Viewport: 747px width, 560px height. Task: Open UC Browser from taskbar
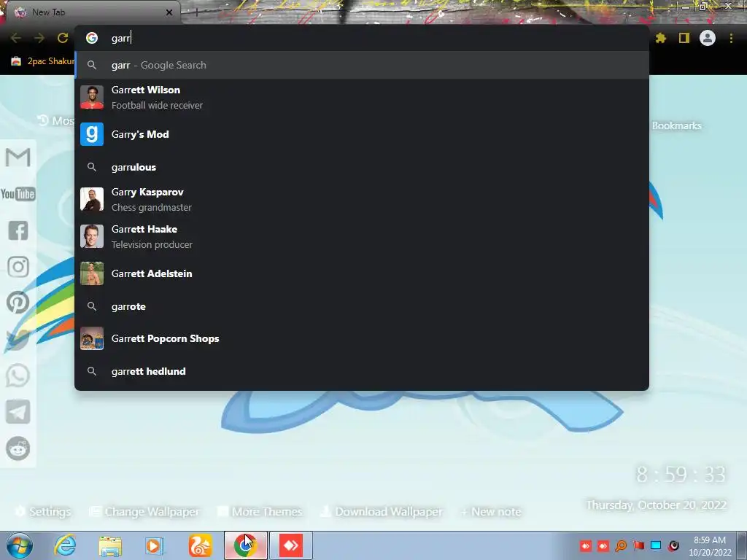(200, 545)
